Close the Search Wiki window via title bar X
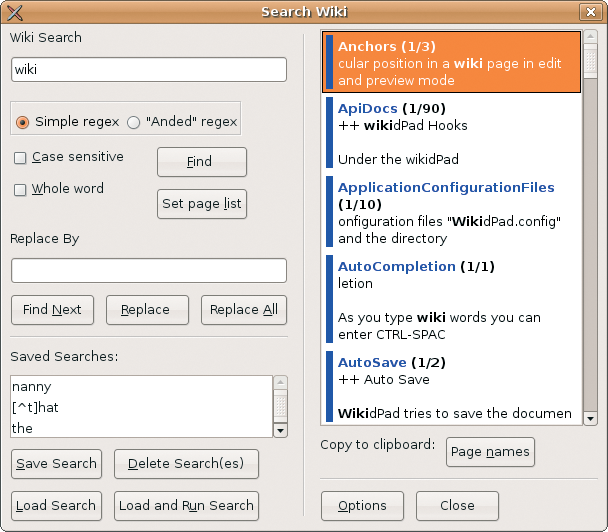Viewport: 608px width, 532px height. [591, 12]
